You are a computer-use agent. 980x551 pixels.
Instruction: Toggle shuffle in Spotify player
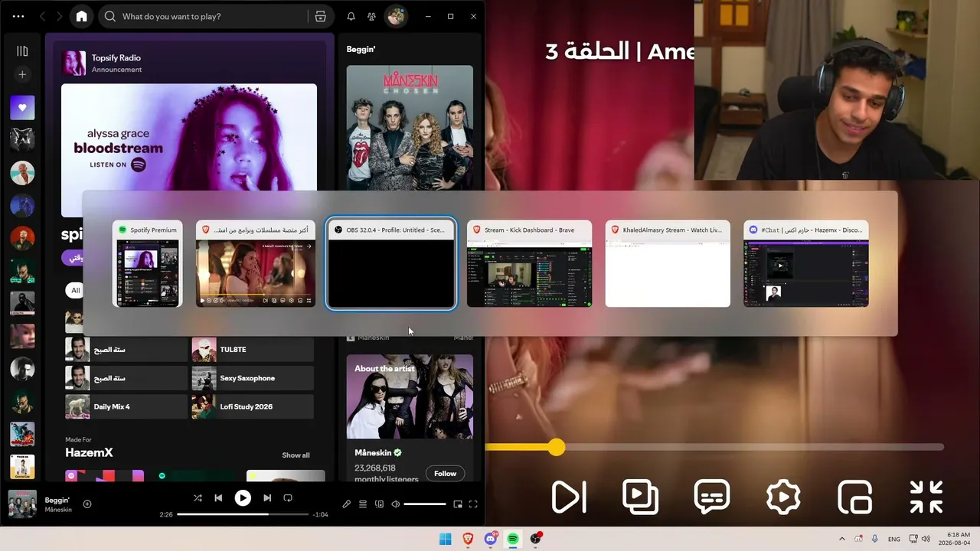point(198,498)
